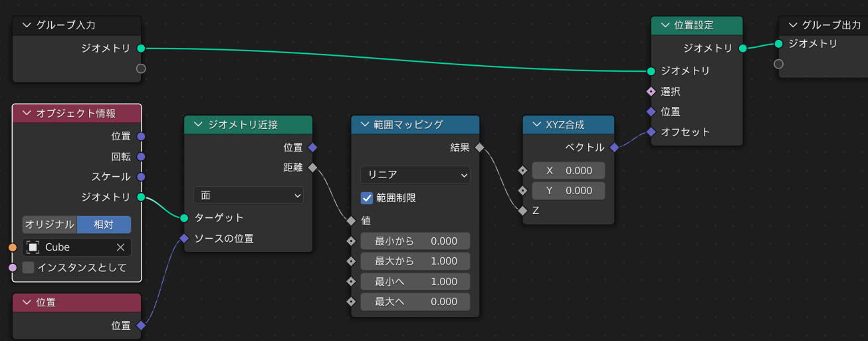Viewport: 868px width, 341px height.
Task: Click the 位置 input socket of 位置設定
Action: point(651,112)
